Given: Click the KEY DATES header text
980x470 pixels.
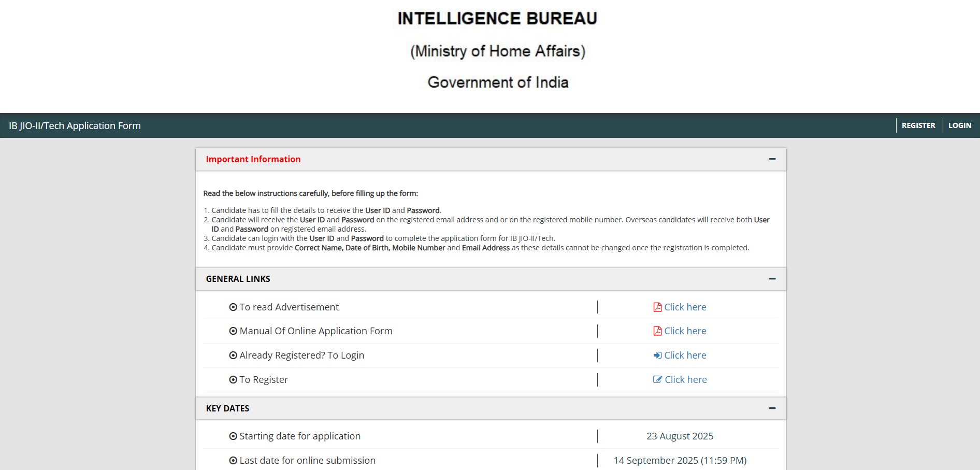Looking at the screenshot, I should (228, 408).
